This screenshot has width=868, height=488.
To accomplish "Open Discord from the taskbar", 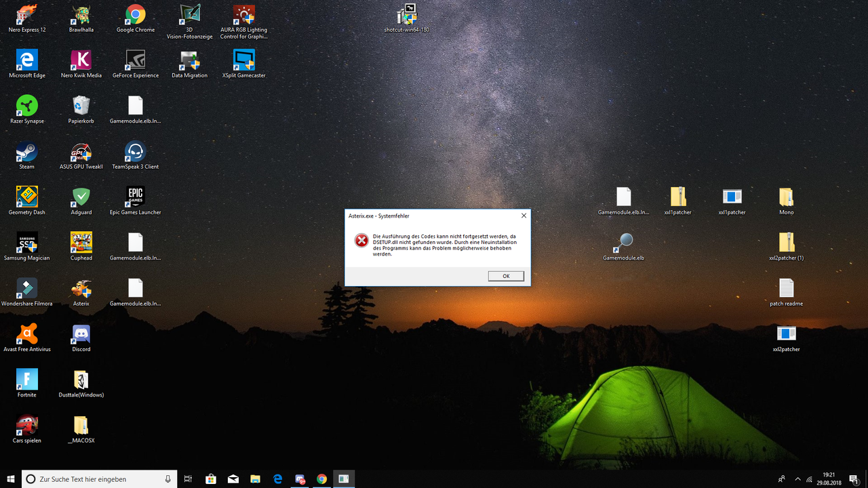I will [x=300, y=479].
